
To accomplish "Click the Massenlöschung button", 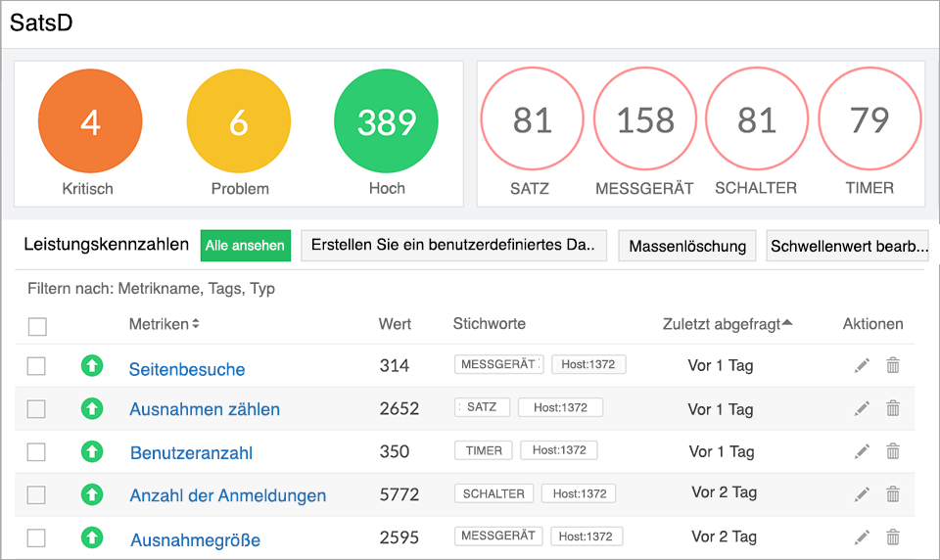I will click(x=687, y=246).
